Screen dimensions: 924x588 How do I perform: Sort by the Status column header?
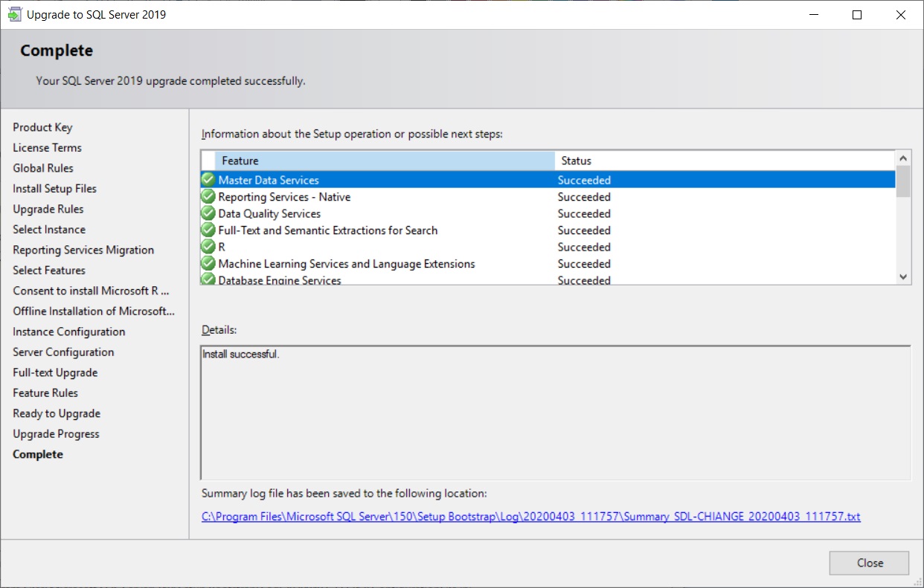coord(725,161)
